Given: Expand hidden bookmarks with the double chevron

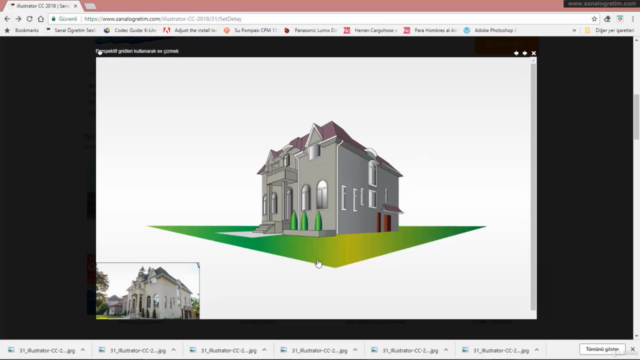Looking at the screenshot, I should (x=574, y=30).
